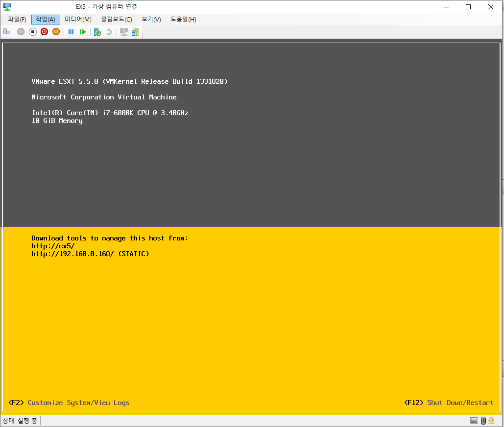This screenshot has width=504, height=427.
Task: Click the EX5 - 가상 컴퓨터 연결 title
Action: [106, 7]
